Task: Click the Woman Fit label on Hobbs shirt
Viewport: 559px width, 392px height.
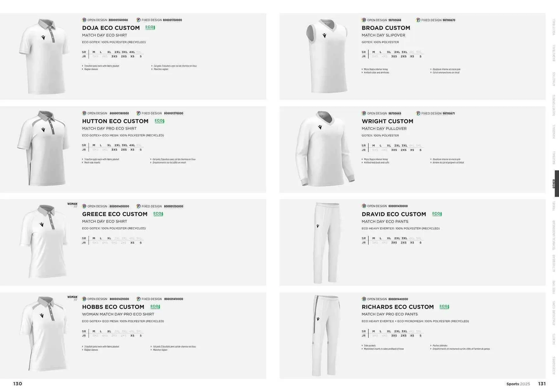Action: [72, 298]
